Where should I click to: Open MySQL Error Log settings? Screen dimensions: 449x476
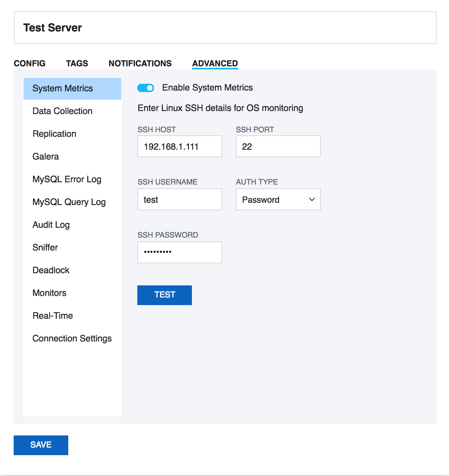pos(67,179)
